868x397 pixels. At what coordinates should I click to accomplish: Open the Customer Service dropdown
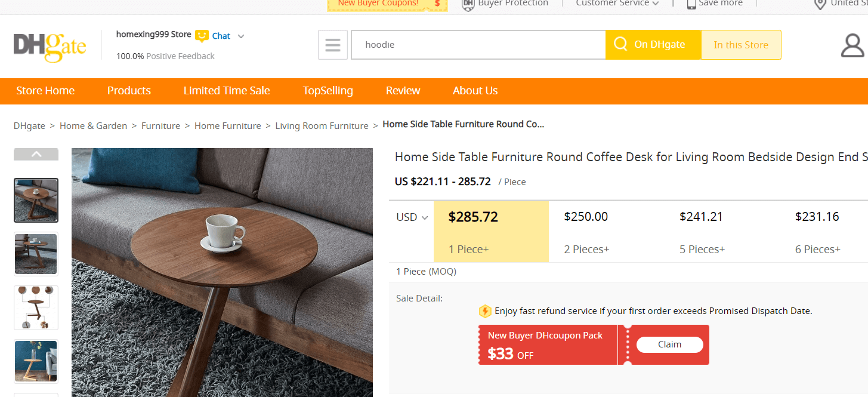click(x=617, y=4)
